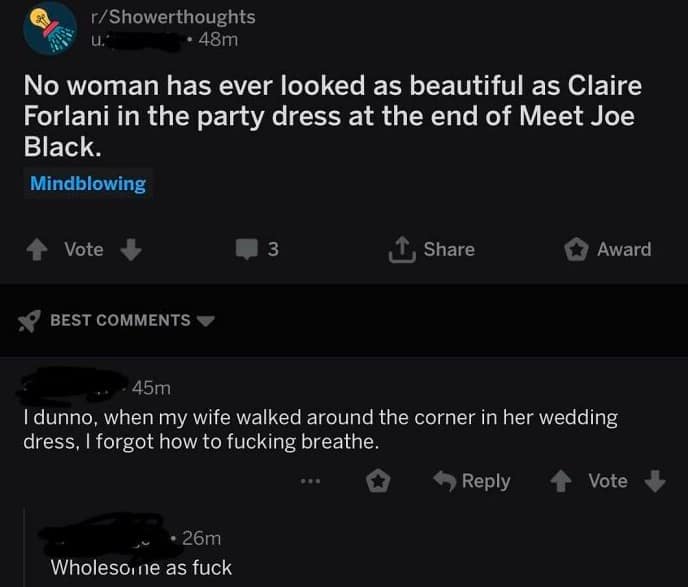
Task: Click the Reply text on the comment
Action: coord(486,481)
